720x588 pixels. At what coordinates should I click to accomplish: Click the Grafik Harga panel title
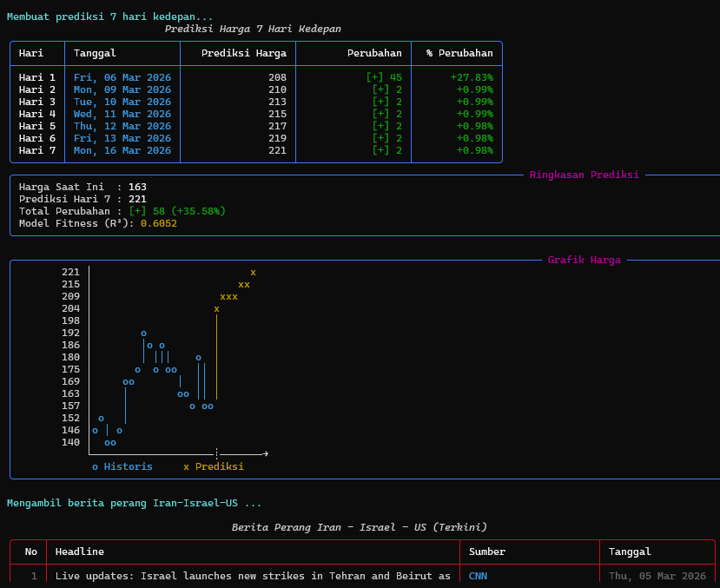click(x=584, y=260)
